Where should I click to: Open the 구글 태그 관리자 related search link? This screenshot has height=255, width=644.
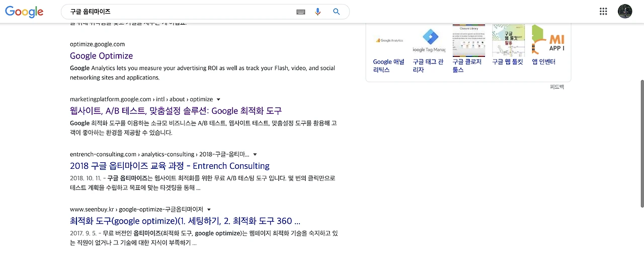428,66
